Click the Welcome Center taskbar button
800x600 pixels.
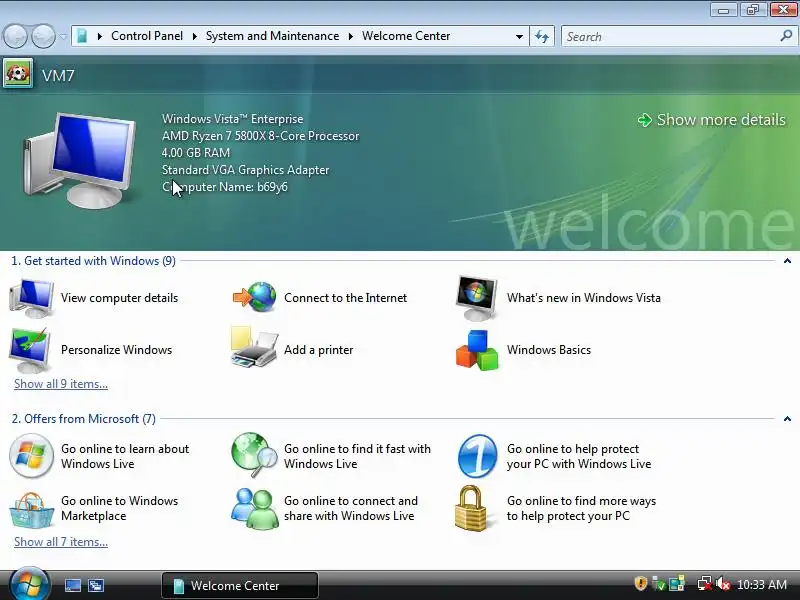point(240,585)
